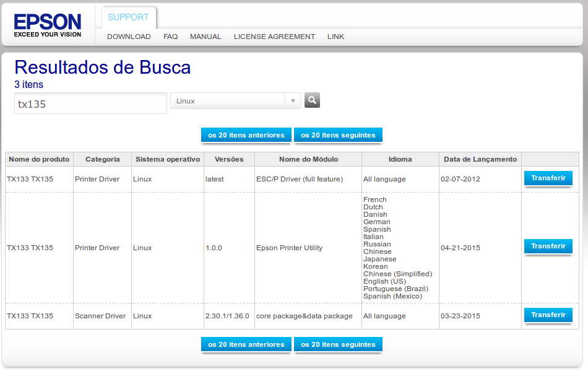Click 'Portuguese (Brazil)' in language list

point(396,289)
